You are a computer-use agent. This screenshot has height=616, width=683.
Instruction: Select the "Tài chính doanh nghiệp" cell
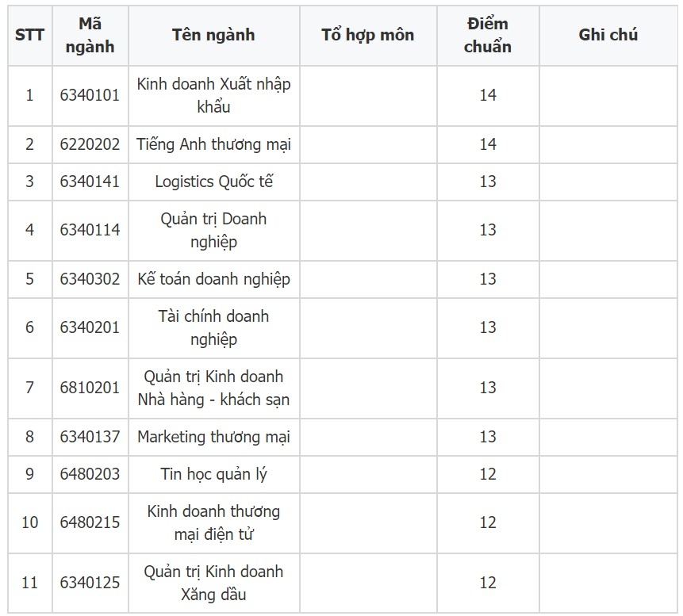tap(213, 327)
